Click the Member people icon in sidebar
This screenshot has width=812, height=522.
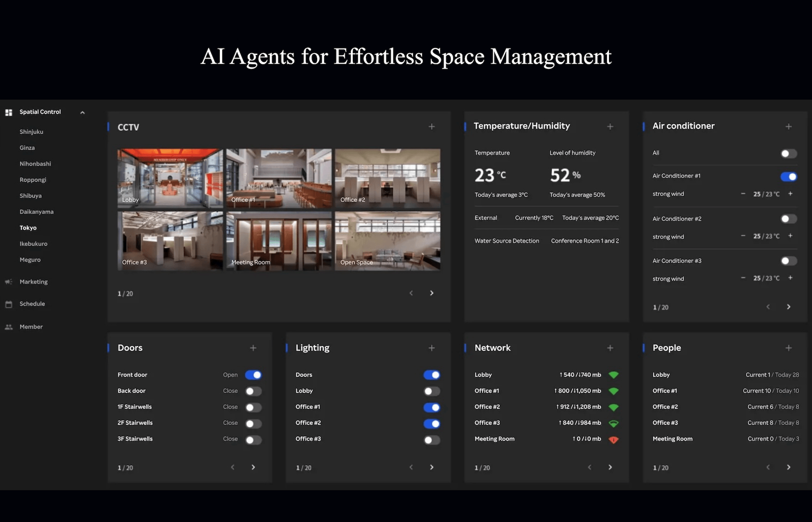click(x=9, y=327)
